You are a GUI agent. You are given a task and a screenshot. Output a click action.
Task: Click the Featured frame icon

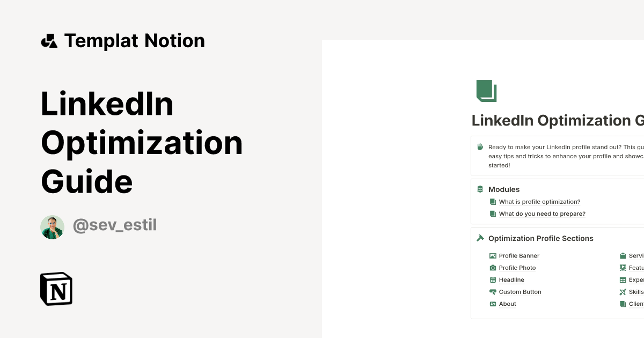pos(623,267)
